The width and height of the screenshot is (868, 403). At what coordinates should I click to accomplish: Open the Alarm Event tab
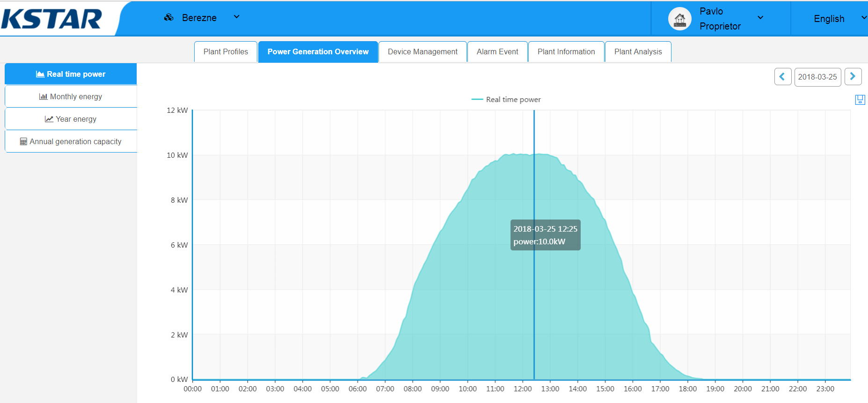[497, 51]
